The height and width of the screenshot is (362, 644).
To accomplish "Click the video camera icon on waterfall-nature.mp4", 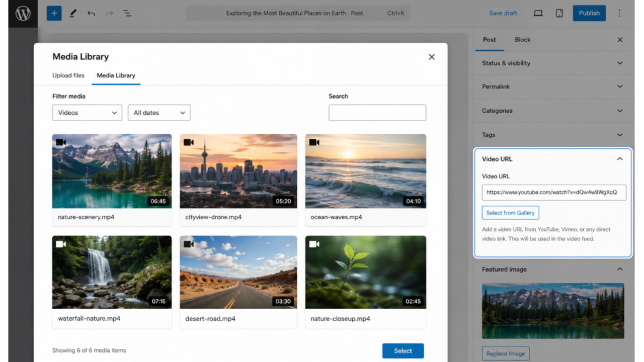I will tap(61, 244).
